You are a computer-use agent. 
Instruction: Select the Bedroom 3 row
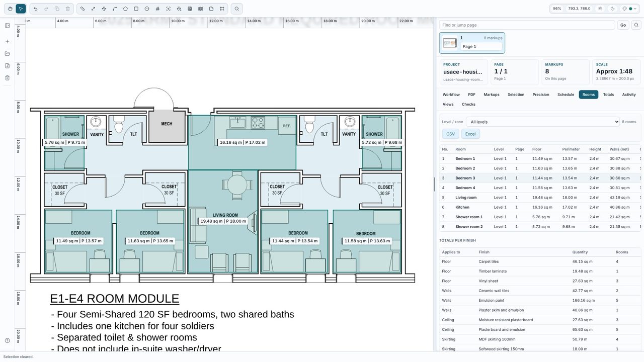click(x=540, y=178)
